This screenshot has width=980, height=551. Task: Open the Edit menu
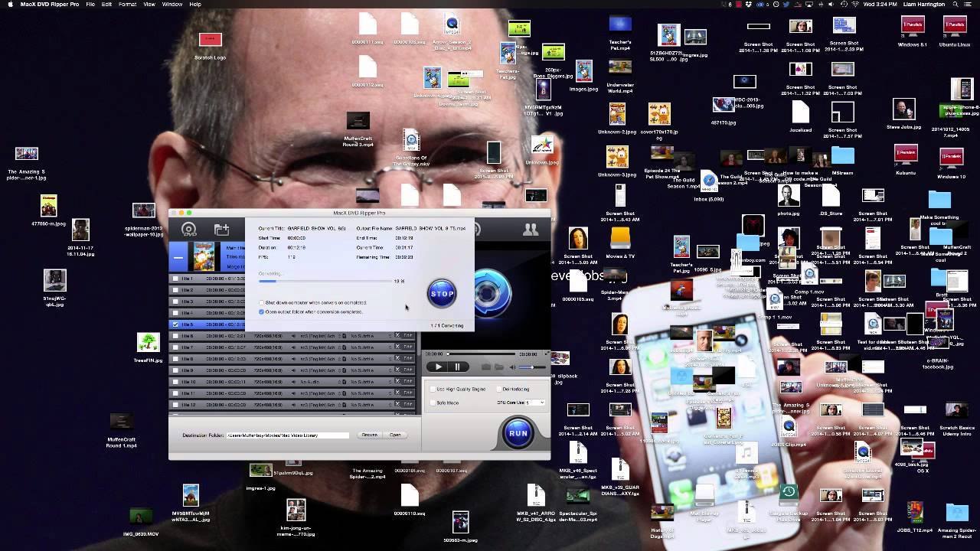106,5
